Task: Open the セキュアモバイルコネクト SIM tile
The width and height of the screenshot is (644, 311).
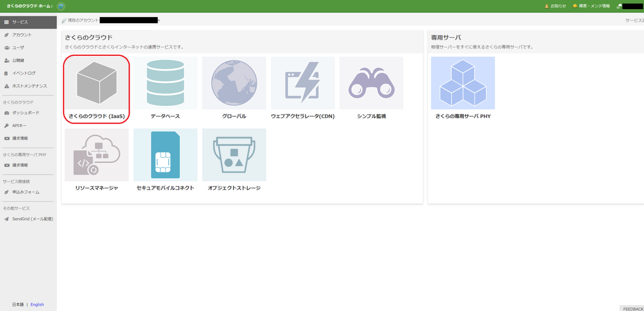Action: 165,161
